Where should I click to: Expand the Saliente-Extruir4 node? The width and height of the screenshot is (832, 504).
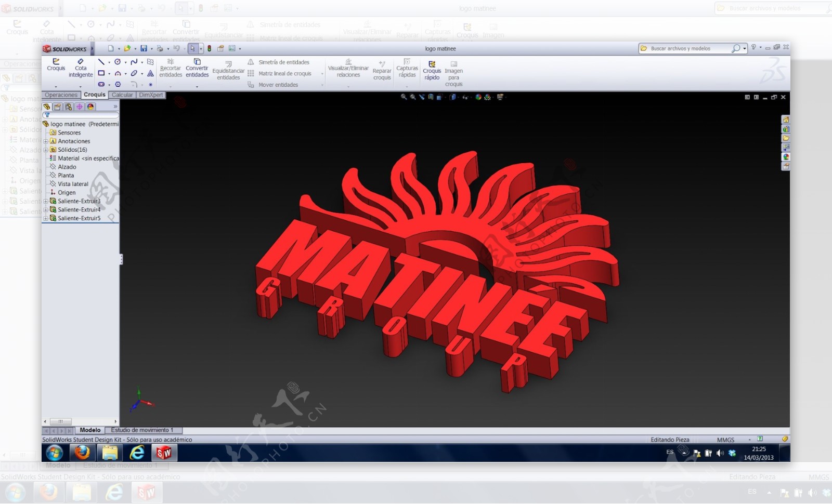46,210
